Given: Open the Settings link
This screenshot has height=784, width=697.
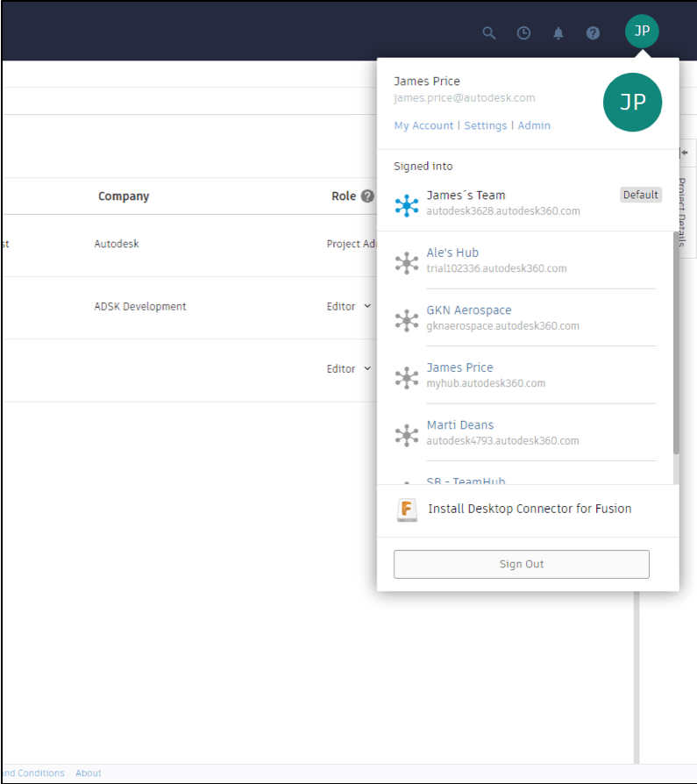Looking at the screenshot, I should [x=486, y=125].
